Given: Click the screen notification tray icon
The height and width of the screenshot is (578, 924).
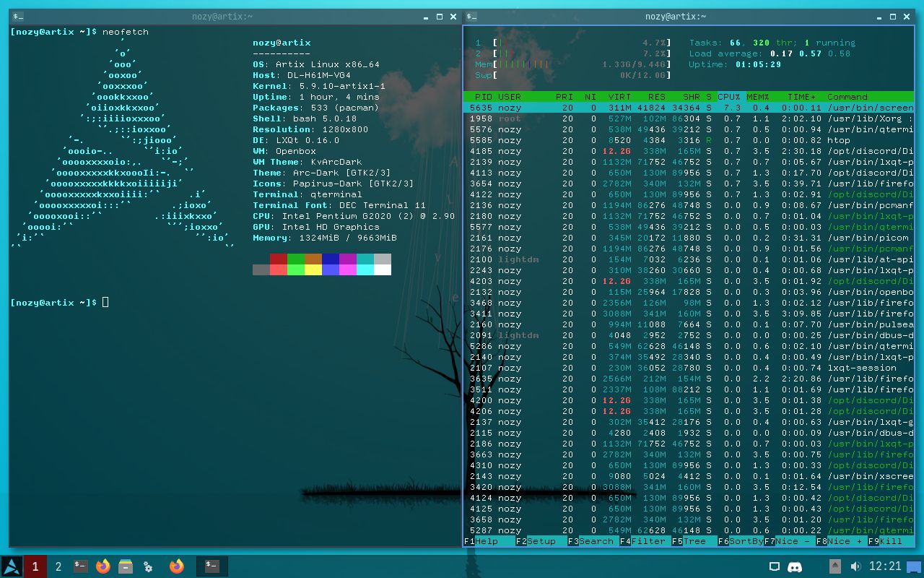Looking at the screenshot, I should pyautogui.click(x=774, y=567).
